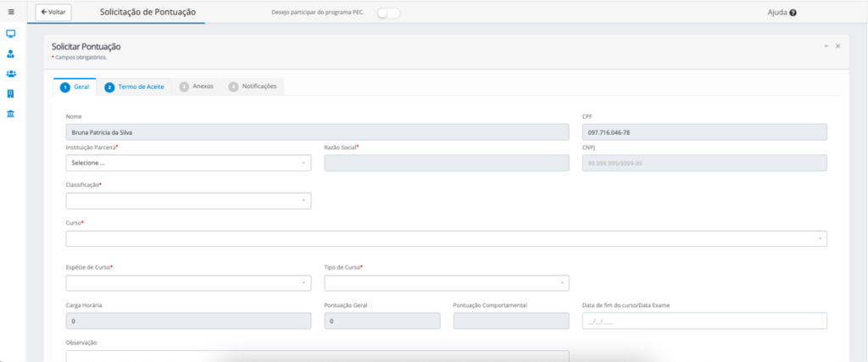Click the Voltar button
The image size is (868, 362).
(x=53, y=12)
